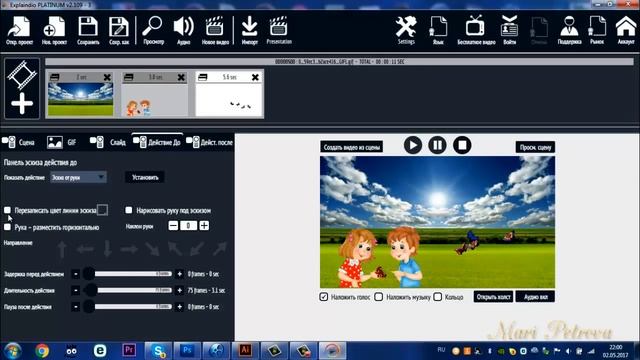The width and height of the screenshot is (640, 360).
Task: Enable Перезаписать цвет линии эскиза checkbox
Action: coord(7,210)
